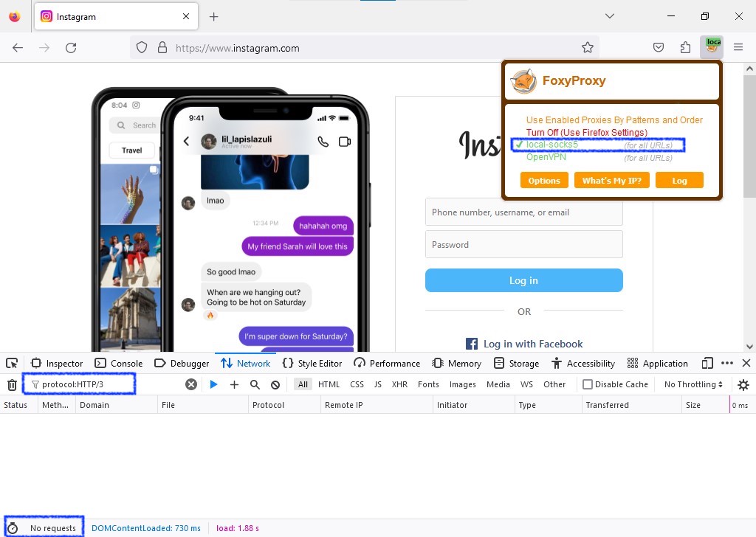Image resolution: width=756 pixels, height=537 pixels.
Task: Open the Accessibility tab
Action: pos(583,363)
